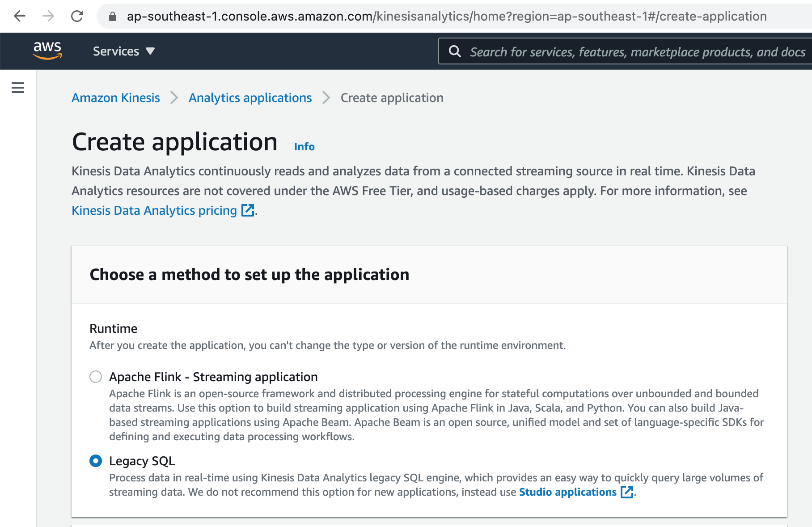
Task: Open the Services dropdown menu
Action: 124,51
